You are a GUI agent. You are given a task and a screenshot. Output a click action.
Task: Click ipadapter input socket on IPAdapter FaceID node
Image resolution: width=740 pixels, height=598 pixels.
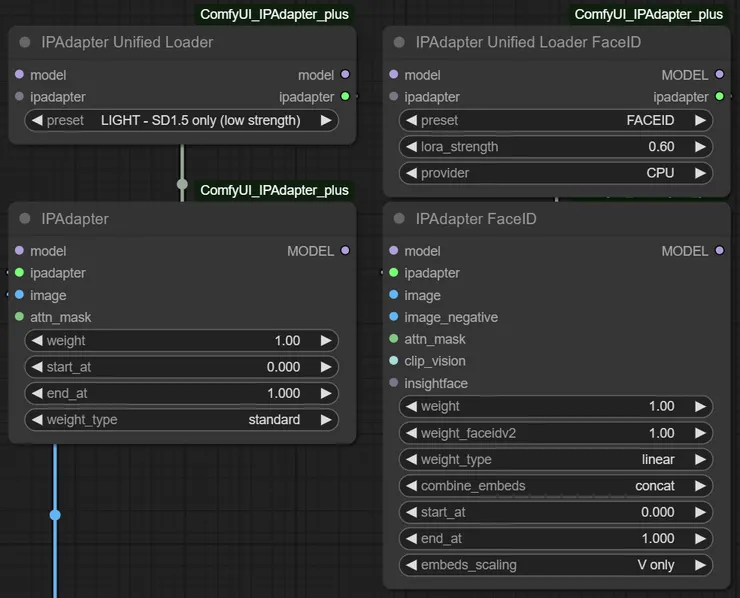394,272
